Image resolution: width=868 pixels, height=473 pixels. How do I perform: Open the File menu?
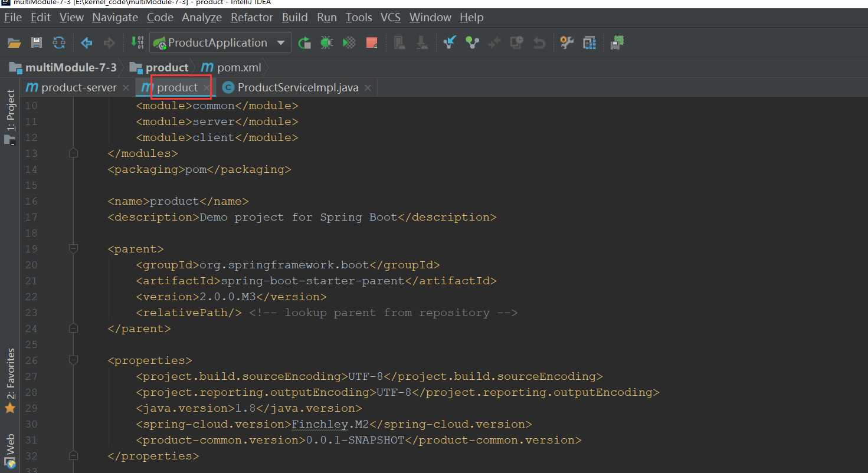coord(13,17)
